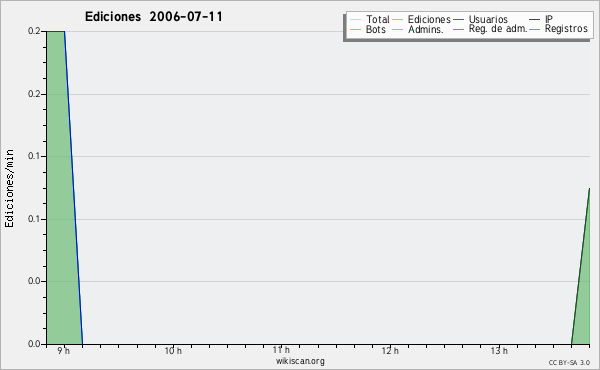Click the bottom '0.0' y-axis label

pyautogui.click(x=34, y=344)
